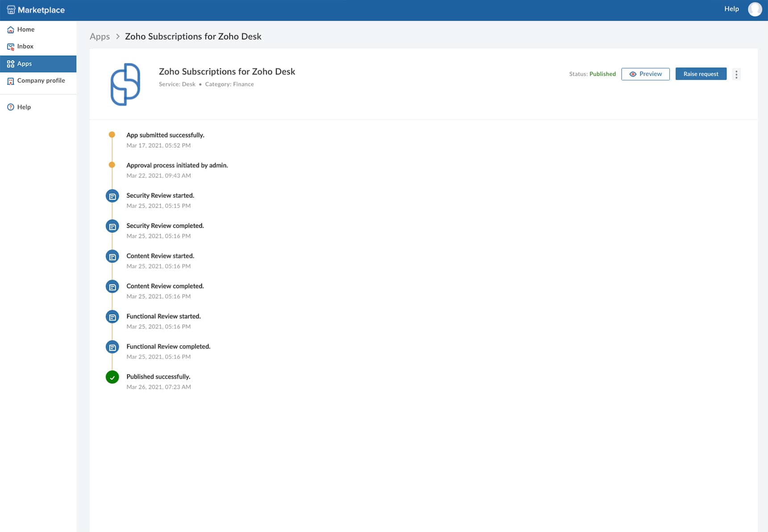This screenshot has height=532, width=768.
Task: Go to Company profile page
Action: 38,81
